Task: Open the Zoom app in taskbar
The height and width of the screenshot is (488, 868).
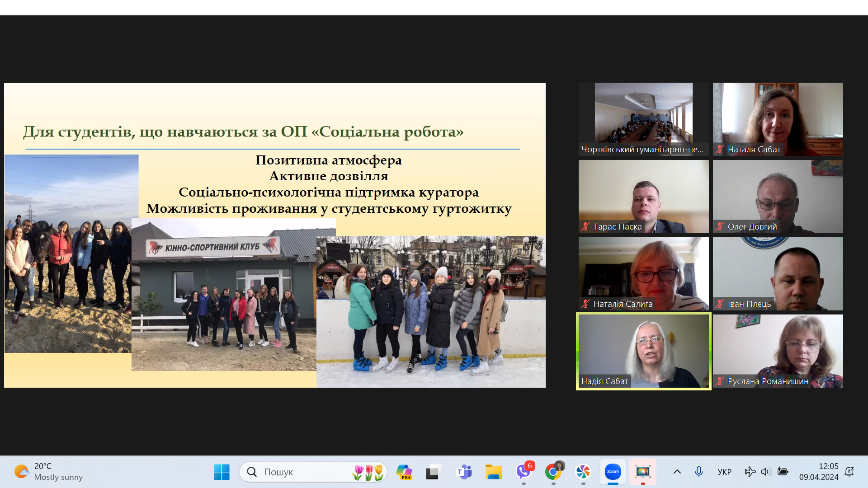Action: [613, 472]
